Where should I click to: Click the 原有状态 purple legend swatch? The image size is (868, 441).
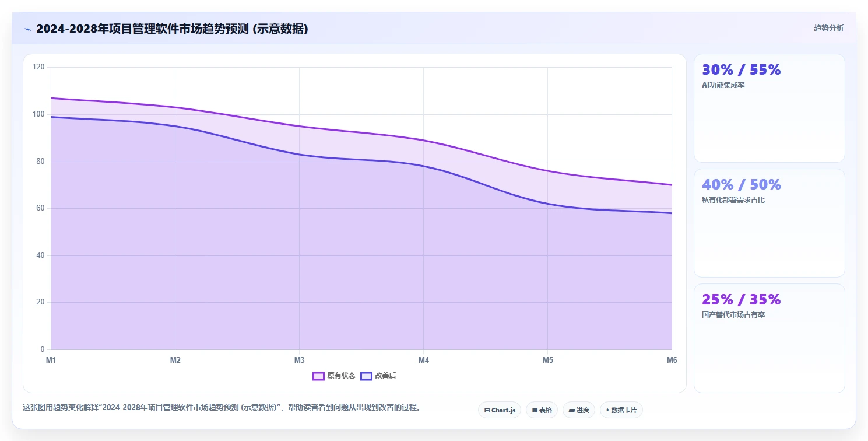pos(318,376)
